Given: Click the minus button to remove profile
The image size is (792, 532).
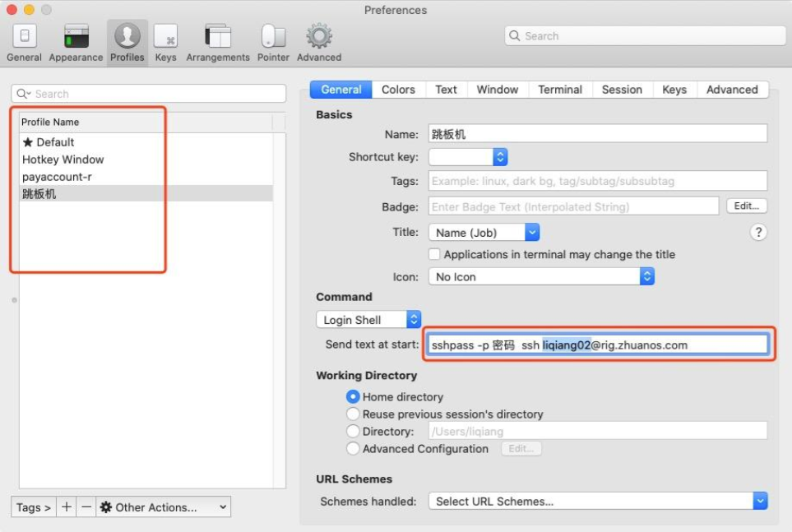Looking at the screenshot, I should click(86, 507).
